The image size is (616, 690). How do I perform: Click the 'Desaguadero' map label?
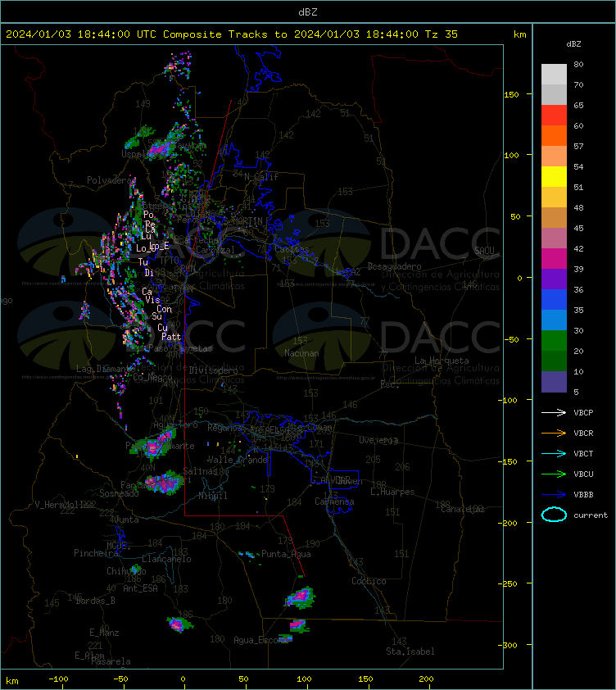394,266
